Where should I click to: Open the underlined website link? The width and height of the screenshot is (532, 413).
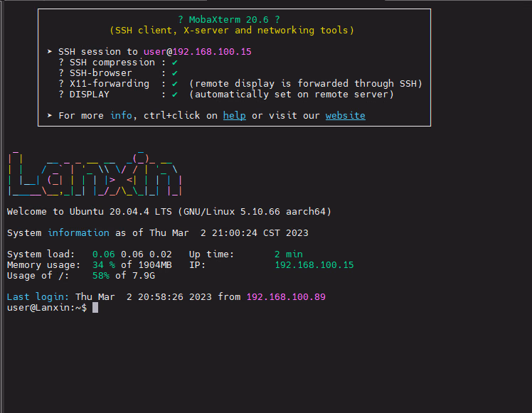pyautogui.click(x=346, y=116)
